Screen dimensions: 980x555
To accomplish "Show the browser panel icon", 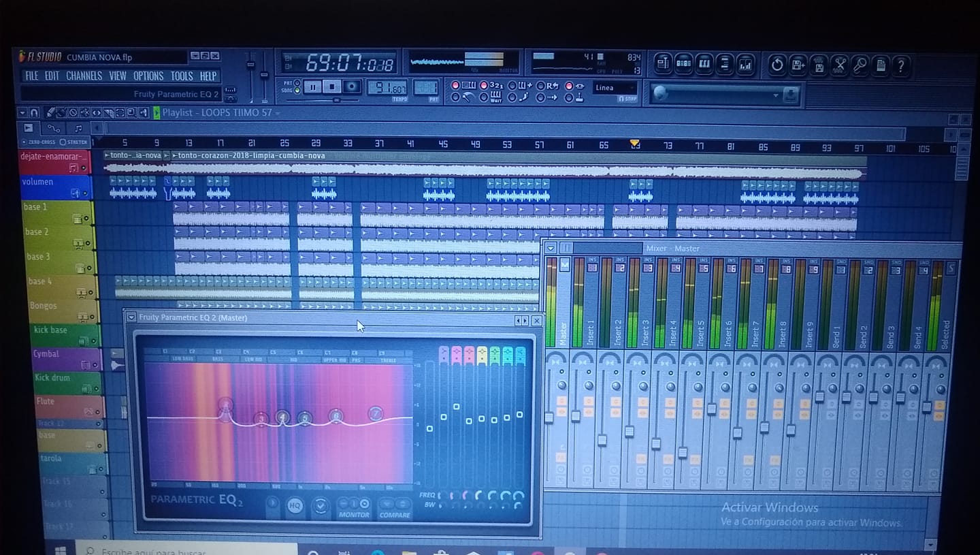I will pos(725,64).
